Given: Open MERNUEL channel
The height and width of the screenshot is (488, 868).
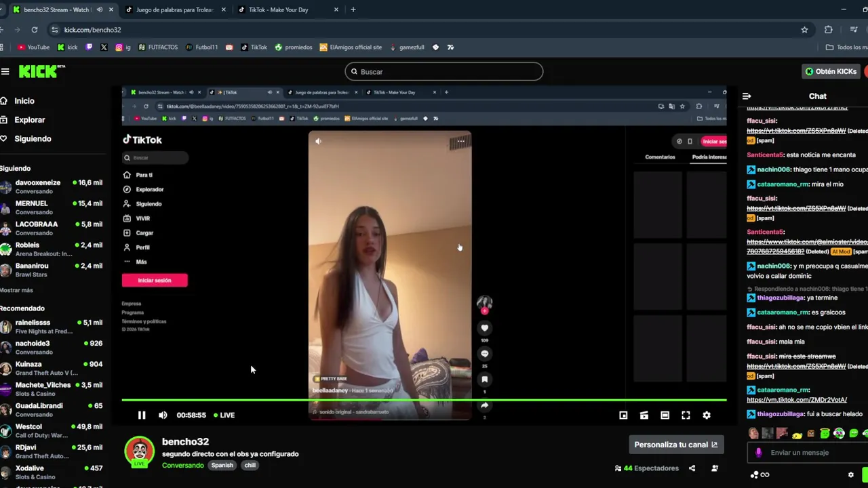Looking at the screenshot, I should [51, 207].
